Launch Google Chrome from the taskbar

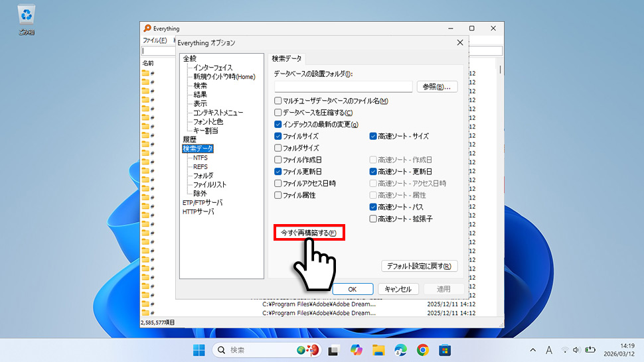pyautogui.click(x=423, y=350)
